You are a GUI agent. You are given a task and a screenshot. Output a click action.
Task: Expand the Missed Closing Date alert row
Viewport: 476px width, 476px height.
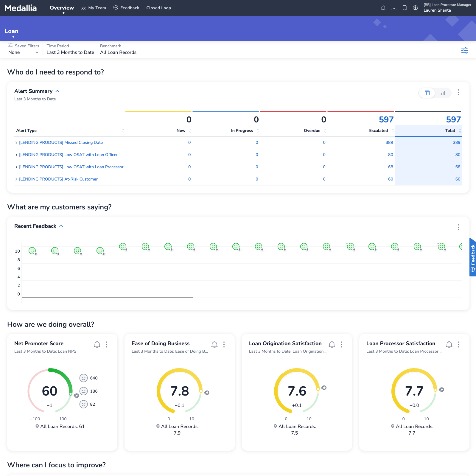point(16,143)
